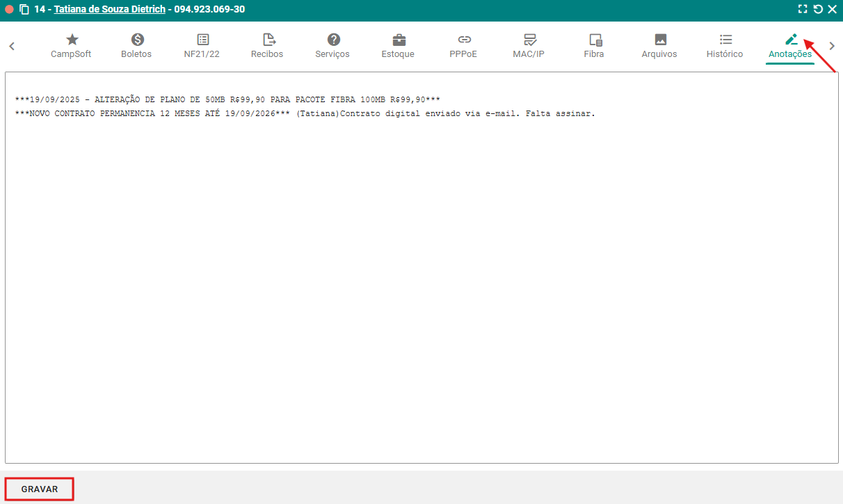Viewport: 843px width, 504px height.
Task: Click inside the annotations text area
Action: point(421,278)
